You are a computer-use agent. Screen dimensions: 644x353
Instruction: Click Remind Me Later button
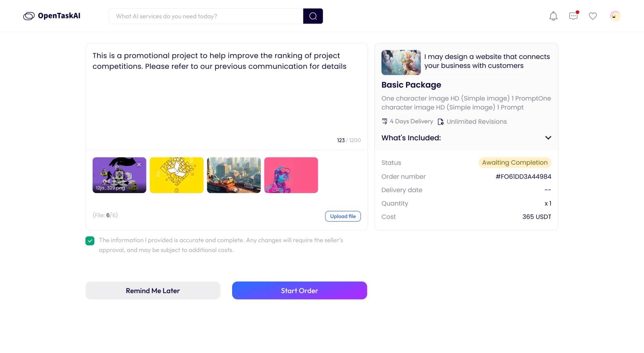(x=152, y=290)
